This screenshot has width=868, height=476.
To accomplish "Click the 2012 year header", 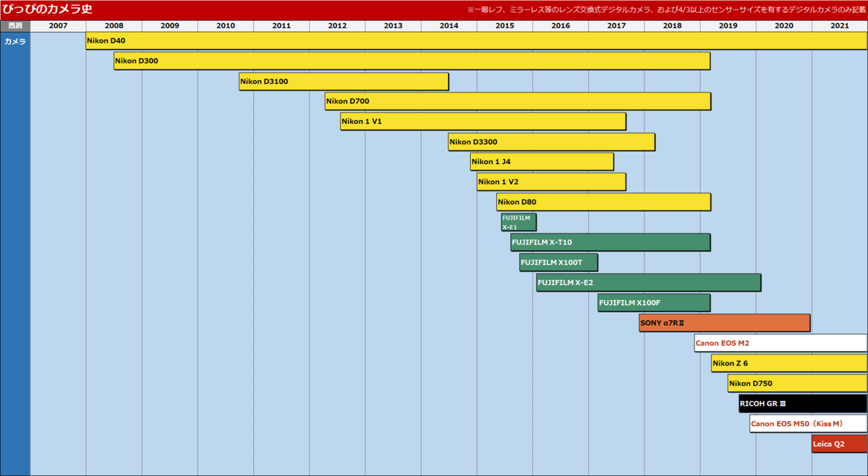I will coord(337,26).
